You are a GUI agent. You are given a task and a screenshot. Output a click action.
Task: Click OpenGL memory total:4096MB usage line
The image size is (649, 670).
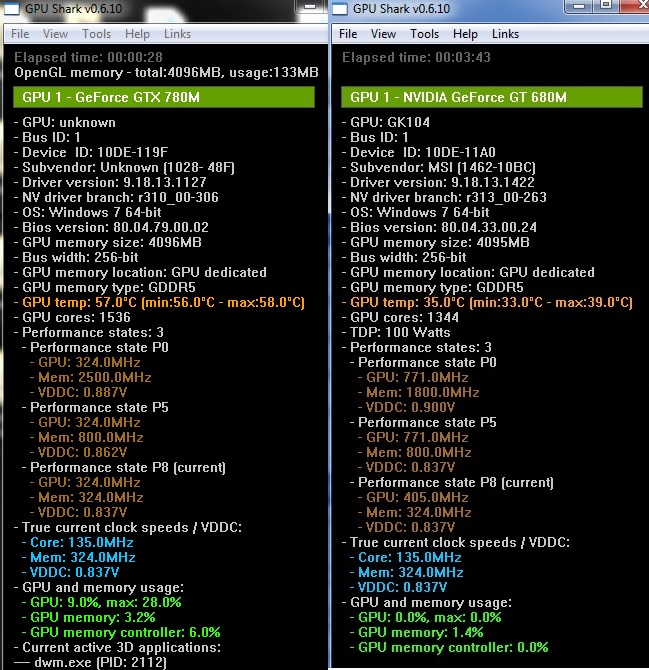tap(167, 72)
